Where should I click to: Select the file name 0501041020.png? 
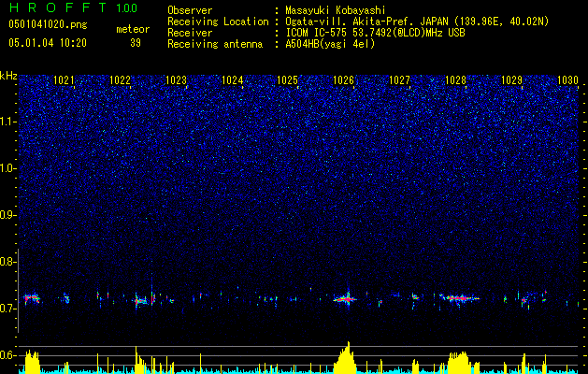(x=48, y=25)
